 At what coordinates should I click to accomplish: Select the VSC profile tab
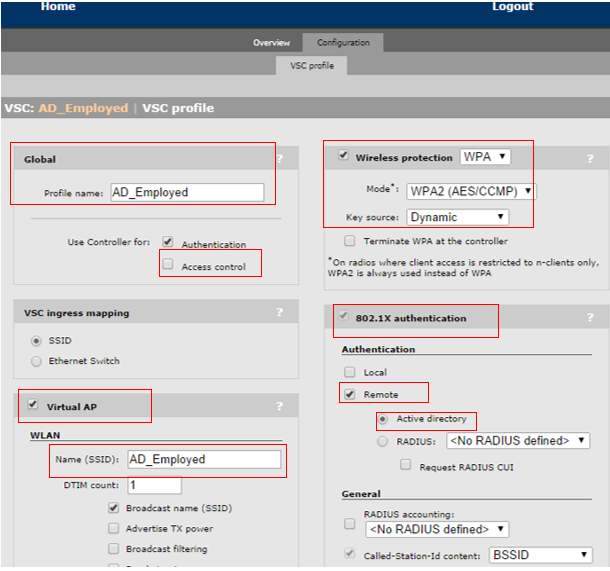pyautogui.click(x=312, y=65)
